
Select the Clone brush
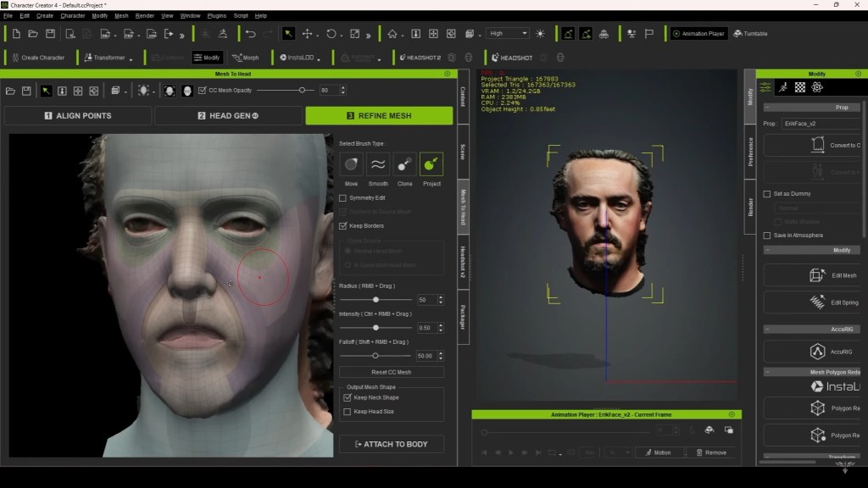tap(404, 164)
